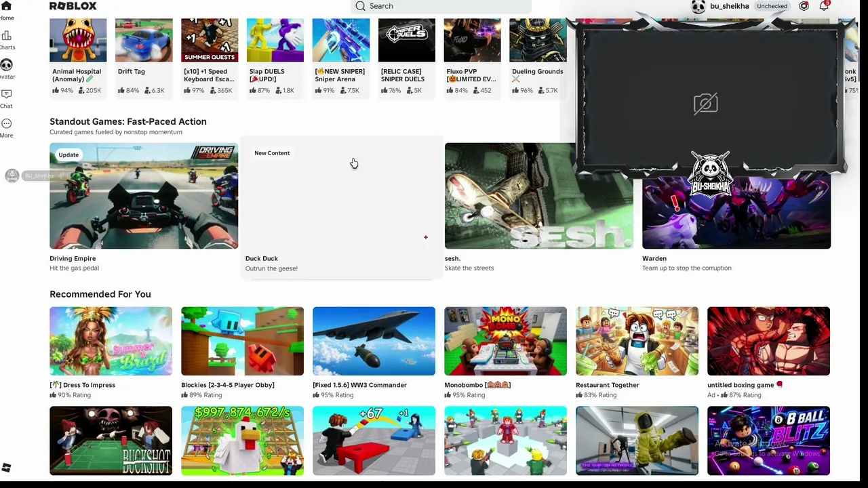The height and width of the screenshot is (488, 868).
Task: Open the Animal Hospital (Anomaly) game thumbnail
Action: coord(78,41)
